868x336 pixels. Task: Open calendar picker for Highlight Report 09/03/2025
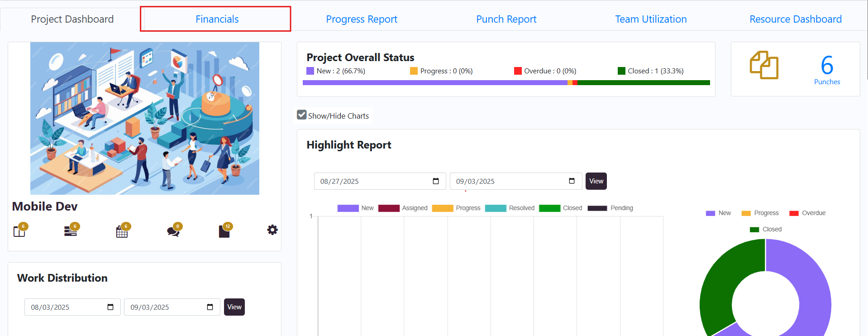click(572, 181)
